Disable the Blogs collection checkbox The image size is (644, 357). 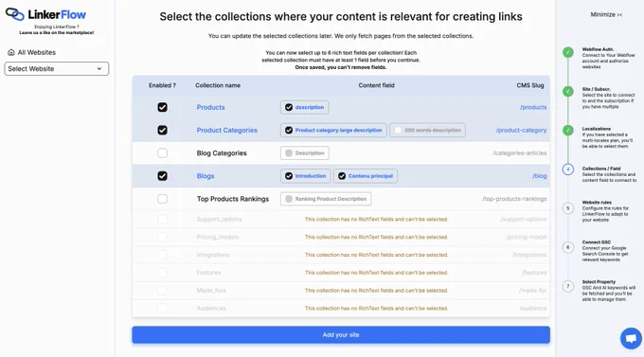(x=162, y=176)
